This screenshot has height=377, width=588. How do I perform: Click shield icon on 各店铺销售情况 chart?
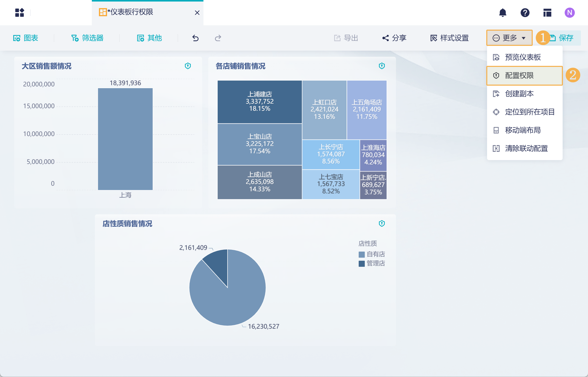382,66
